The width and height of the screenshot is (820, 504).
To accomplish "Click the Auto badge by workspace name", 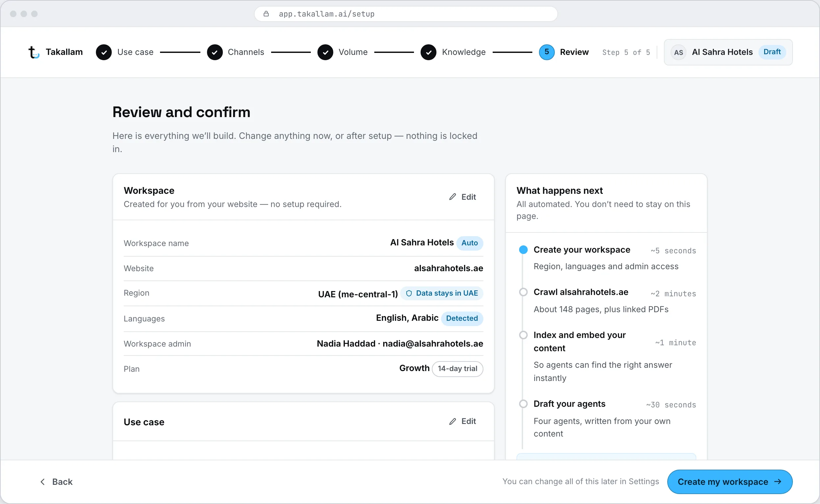I will pyautogui.click(x=470, y=243).
